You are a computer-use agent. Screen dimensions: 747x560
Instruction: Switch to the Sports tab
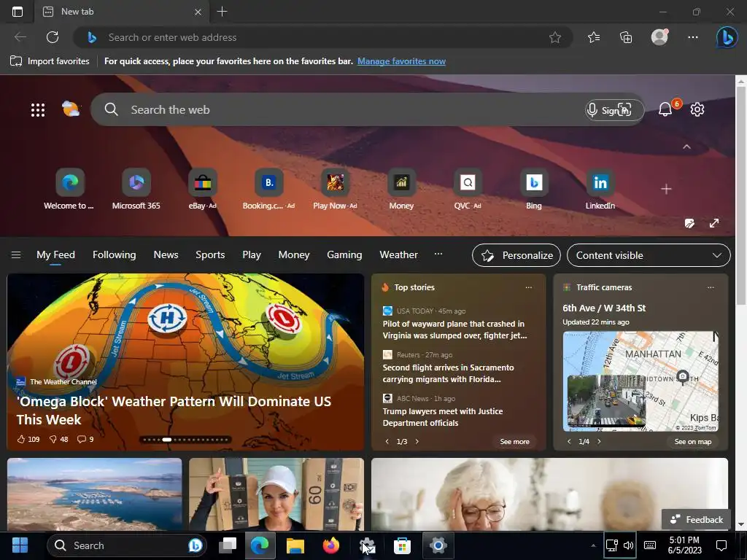click(x=210, y=254)
